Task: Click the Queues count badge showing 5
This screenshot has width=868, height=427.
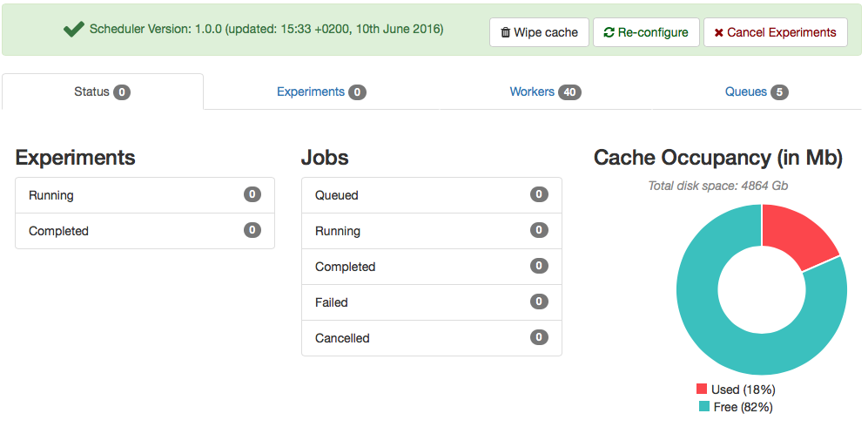Action: 779,92
